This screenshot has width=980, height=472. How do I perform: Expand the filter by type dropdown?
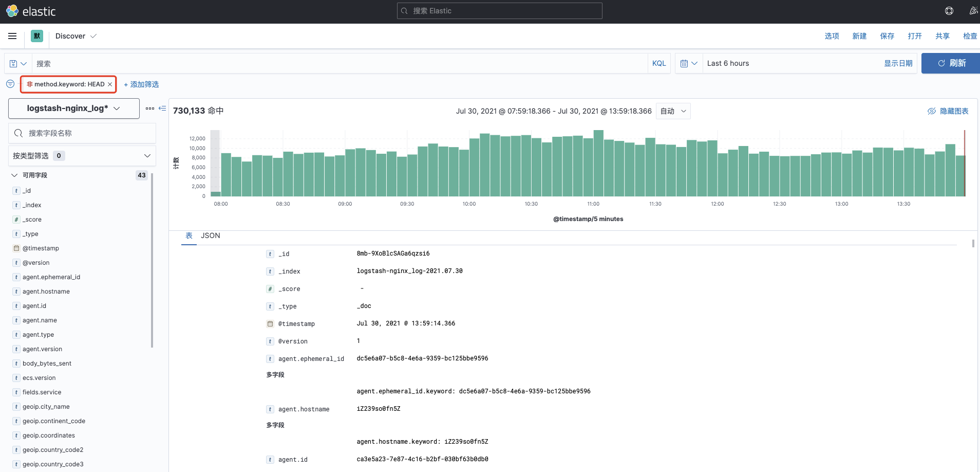click(82, 156)
